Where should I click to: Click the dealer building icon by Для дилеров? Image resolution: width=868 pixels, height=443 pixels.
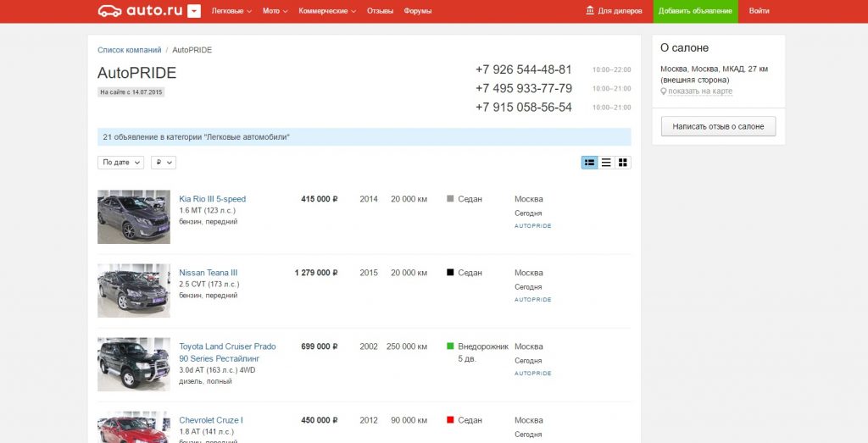point(590,10)
